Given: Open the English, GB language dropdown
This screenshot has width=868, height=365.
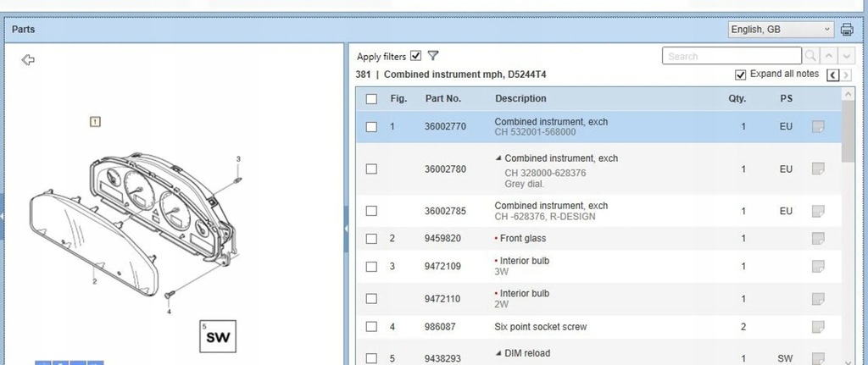Looking at the screenshot, I should point(781,30).
